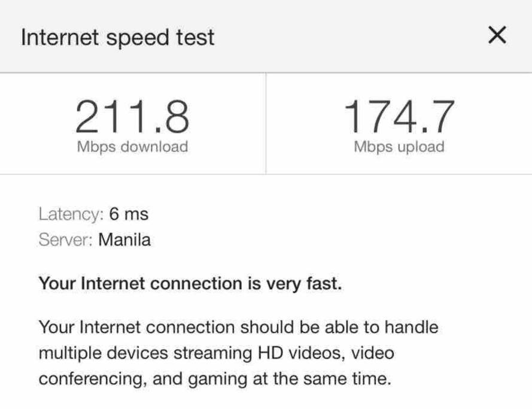Click the word 'Your' in bold headline
Viewport: 532px width, 409px height.
click(57, 283)
